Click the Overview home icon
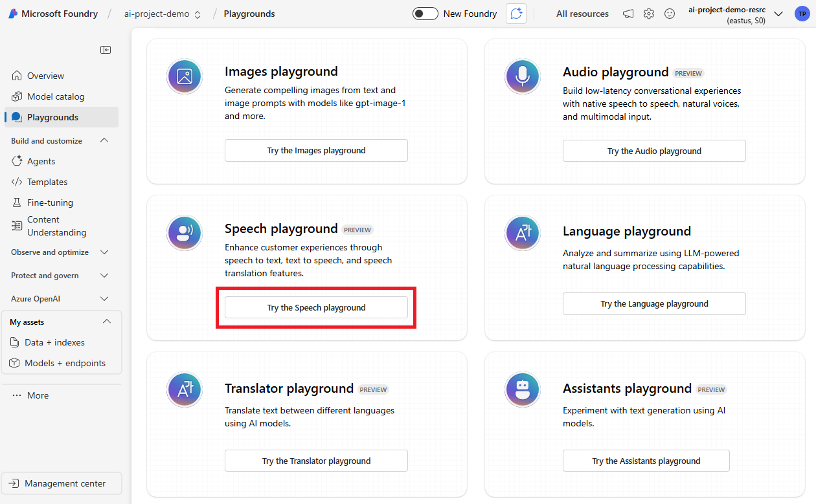Image resolution: width=816 pixels, height=504 pixels. click(x=17, y=76)
